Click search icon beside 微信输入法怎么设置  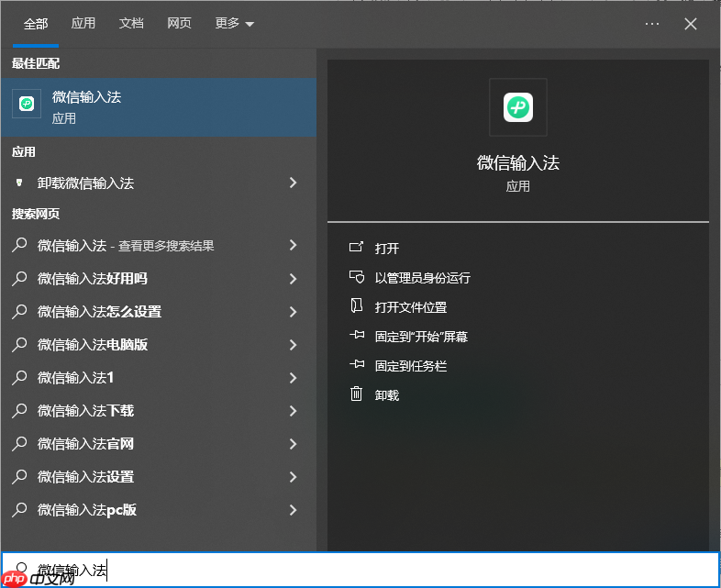pyautogui.click(x=19, y=311)
